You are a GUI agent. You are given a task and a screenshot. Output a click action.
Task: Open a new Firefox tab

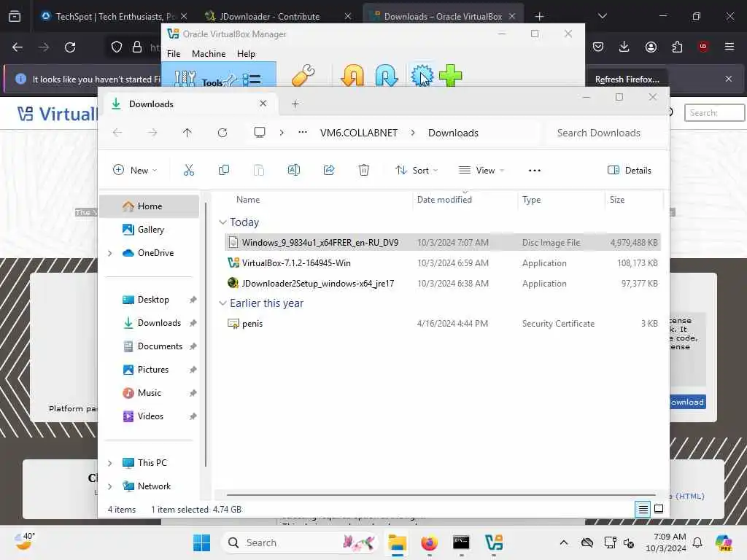tap(539, 16)
